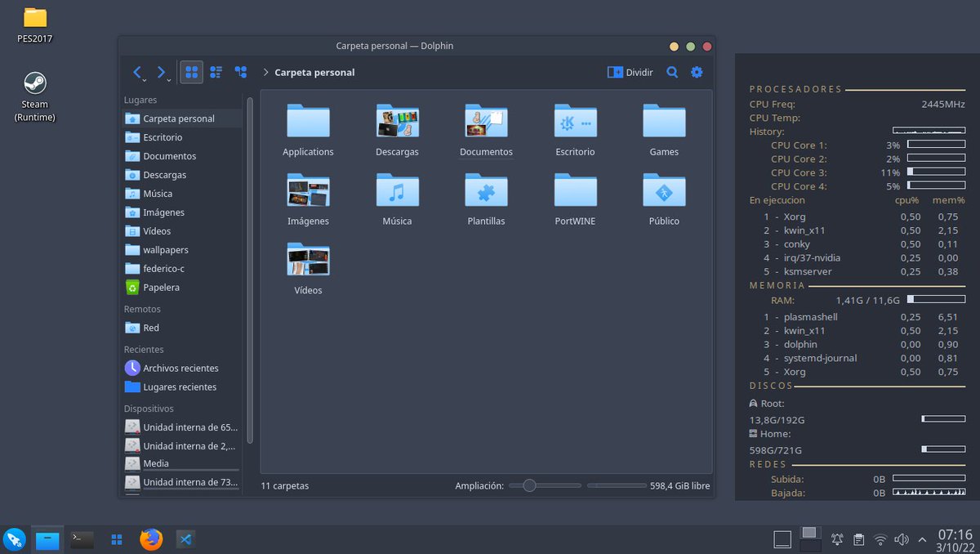The width and height of the screenshot is (980, 554).
Task: Go back with the left arrow button
Action: pos(139,72)
